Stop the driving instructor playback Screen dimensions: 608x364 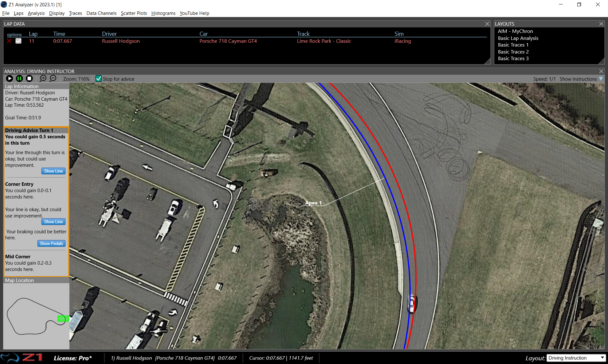click(x=29, y=78)
